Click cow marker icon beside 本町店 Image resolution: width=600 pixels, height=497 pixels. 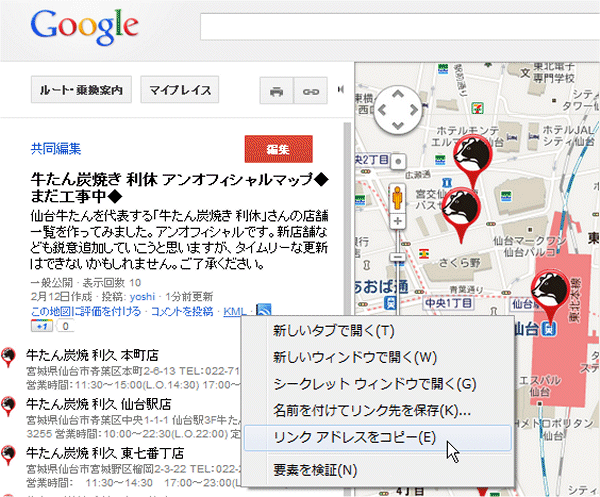click(x=8, y=357)
